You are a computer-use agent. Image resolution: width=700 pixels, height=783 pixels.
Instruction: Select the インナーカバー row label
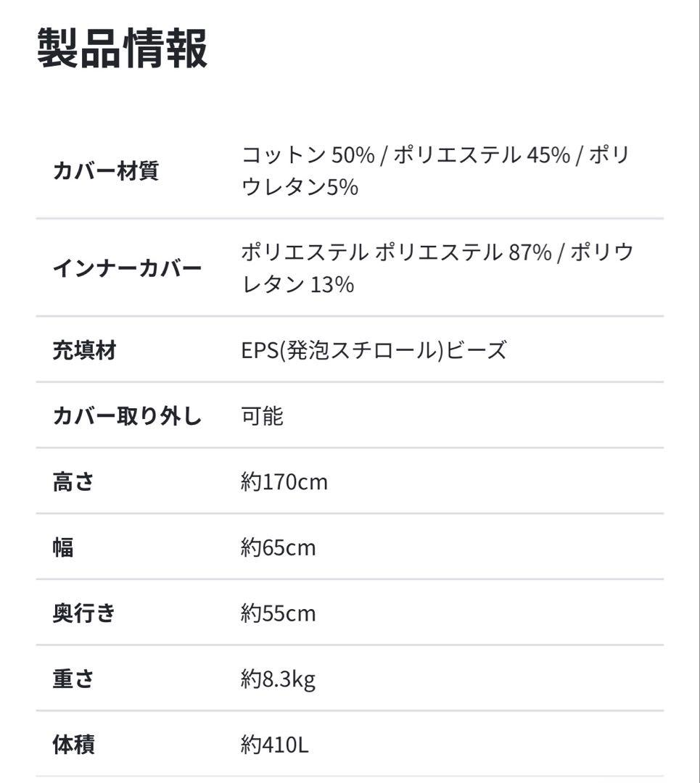pos(127,269)
